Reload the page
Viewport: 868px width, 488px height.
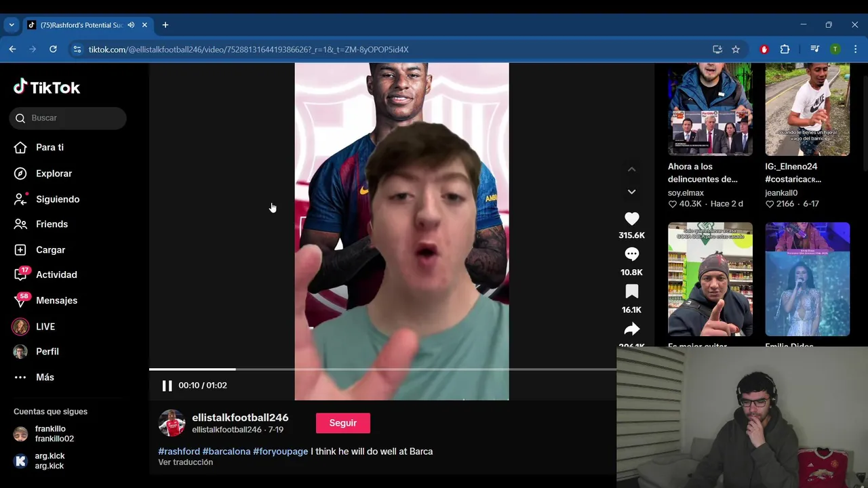click(53, 49)
